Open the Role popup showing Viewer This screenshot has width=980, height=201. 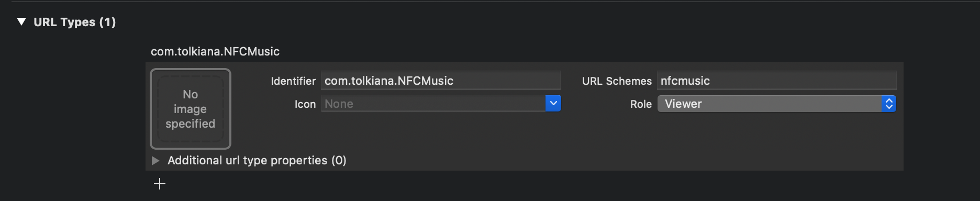point(777,104)
